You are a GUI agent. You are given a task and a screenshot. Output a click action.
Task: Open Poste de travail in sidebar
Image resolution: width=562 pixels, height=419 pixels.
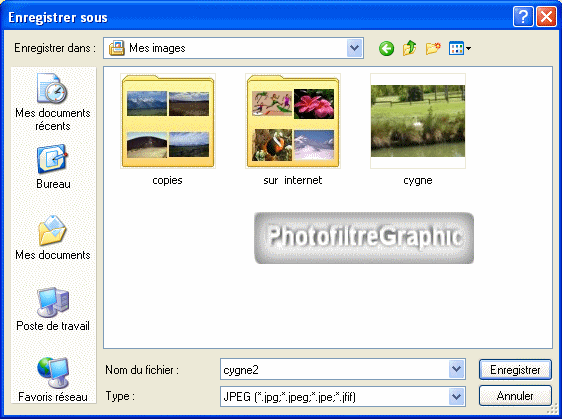pyautogui.click(x=53, y=309)
